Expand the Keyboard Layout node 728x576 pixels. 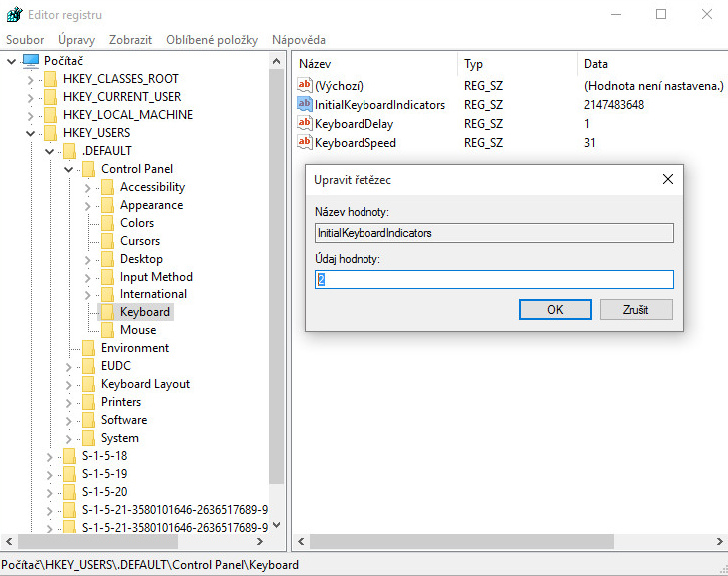click(x=68, y=385)
